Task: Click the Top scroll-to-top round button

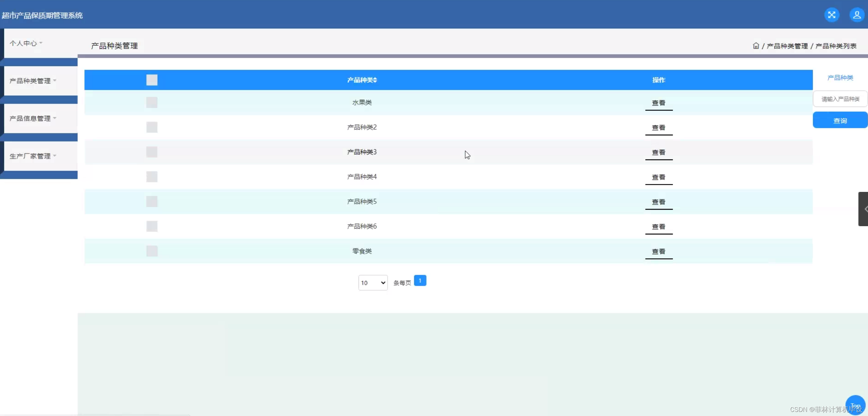Action: pos(855,405)
